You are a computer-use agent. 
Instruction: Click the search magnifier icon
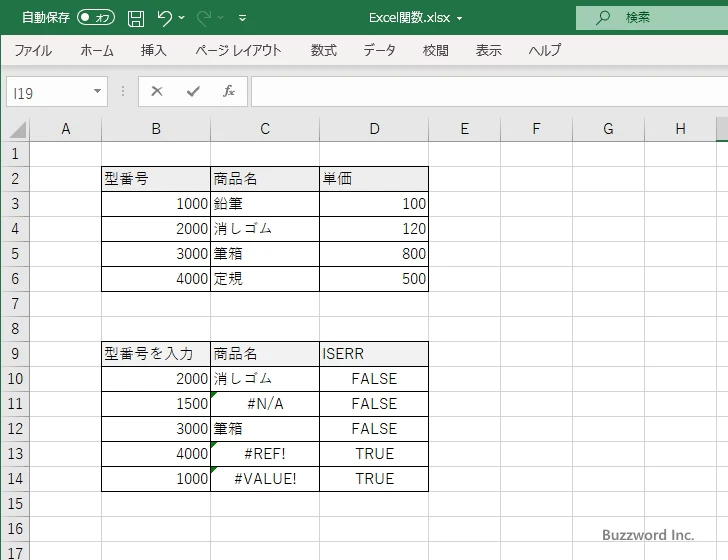pos(603,18)
